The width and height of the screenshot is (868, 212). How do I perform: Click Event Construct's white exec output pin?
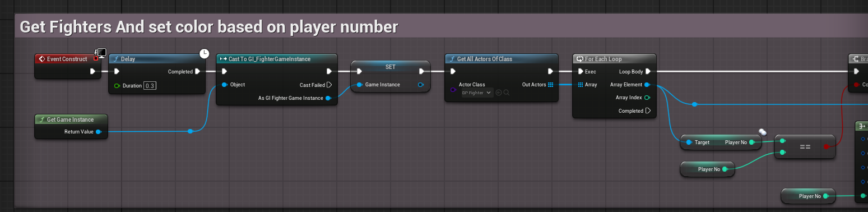pyautogui.click(x=93, y=71)
